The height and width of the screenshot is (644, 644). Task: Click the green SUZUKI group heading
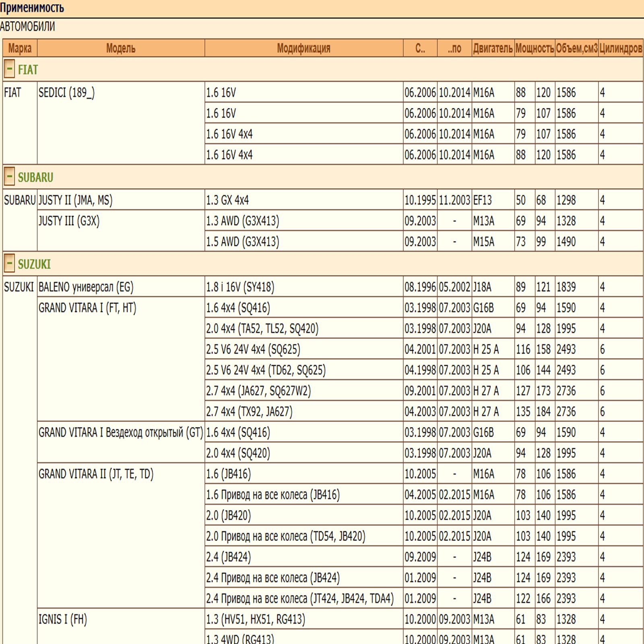pyautogui.click(x=34, y=264)
